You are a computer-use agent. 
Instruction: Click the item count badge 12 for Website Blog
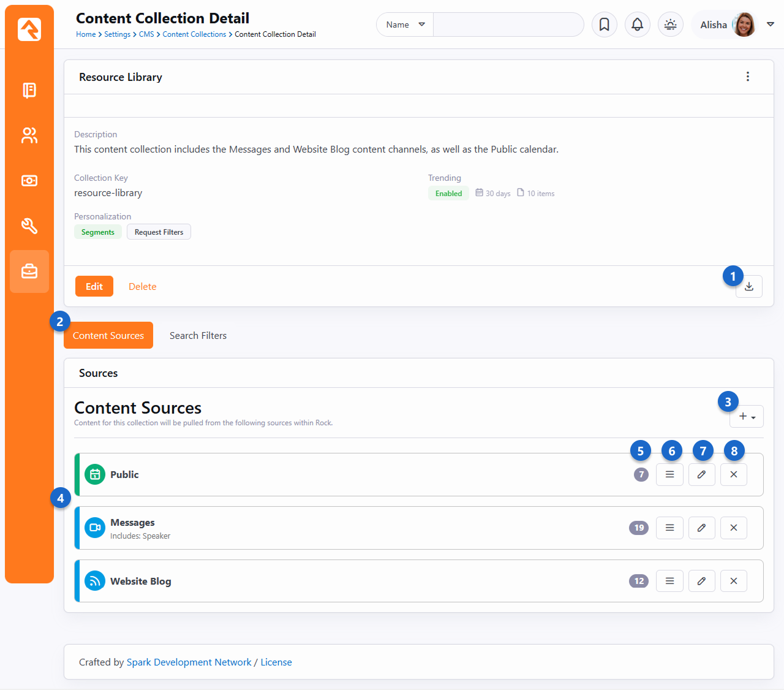[639, 581]
